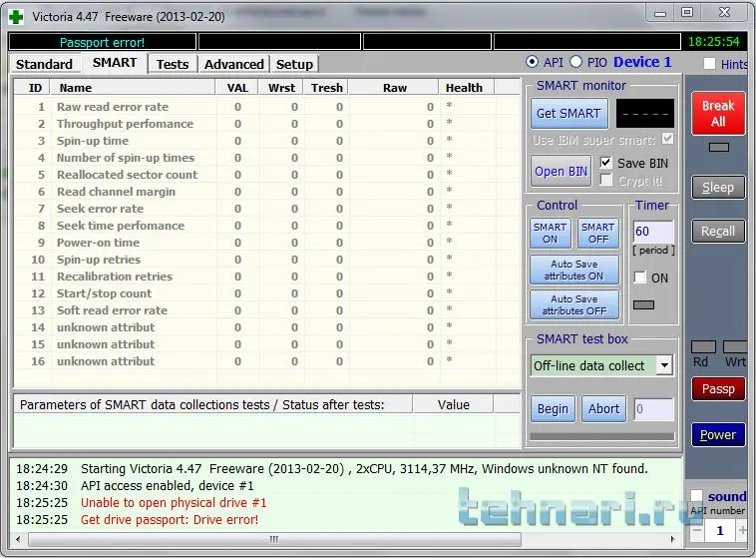Click the Get SMART button
This screenshot has width=756, height=558.
568,114
